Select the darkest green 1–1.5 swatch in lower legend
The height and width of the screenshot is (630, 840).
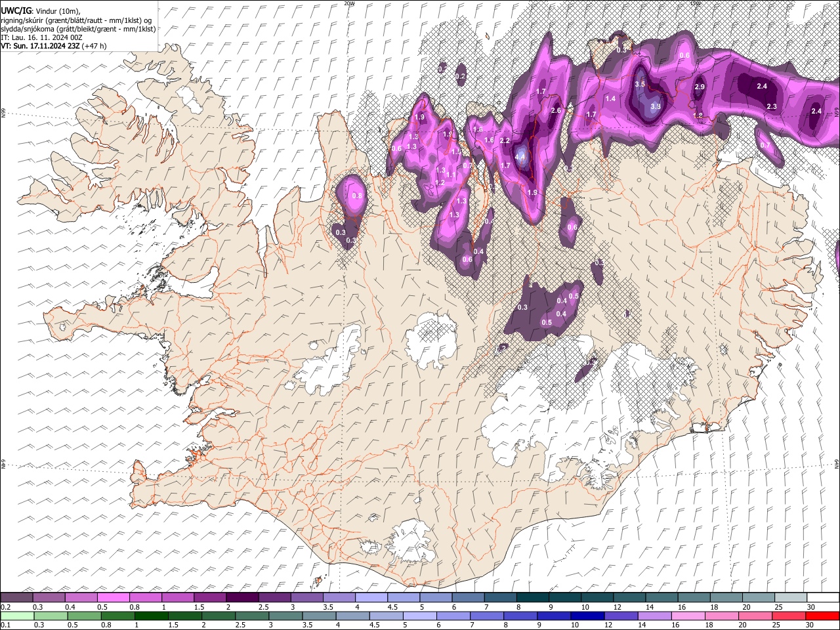coord(152,616)
